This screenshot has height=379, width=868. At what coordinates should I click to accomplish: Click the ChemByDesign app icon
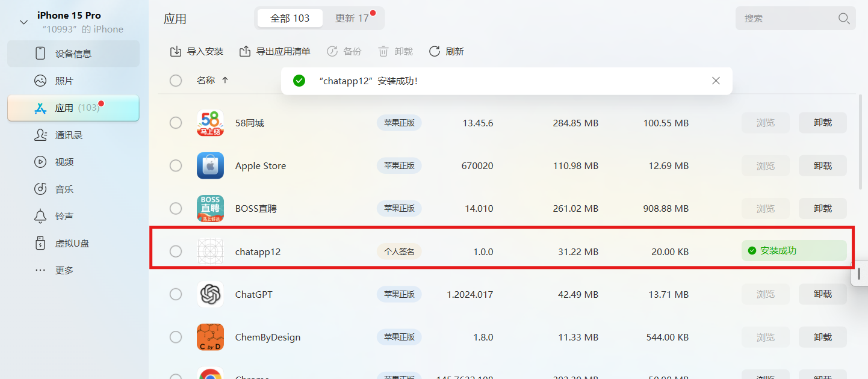210,337
